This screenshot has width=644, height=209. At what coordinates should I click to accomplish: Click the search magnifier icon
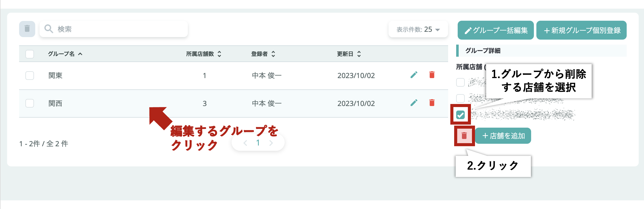click(49, 29)
